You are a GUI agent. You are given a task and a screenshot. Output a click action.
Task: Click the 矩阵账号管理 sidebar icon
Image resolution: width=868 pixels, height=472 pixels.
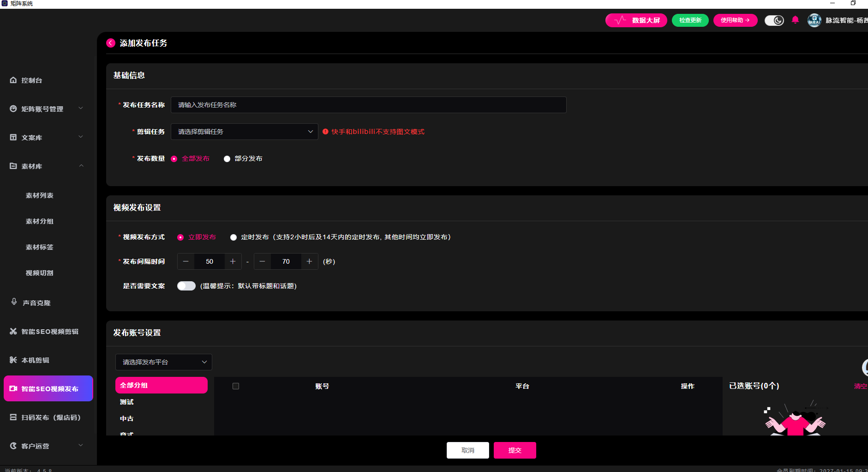point(13,109)
